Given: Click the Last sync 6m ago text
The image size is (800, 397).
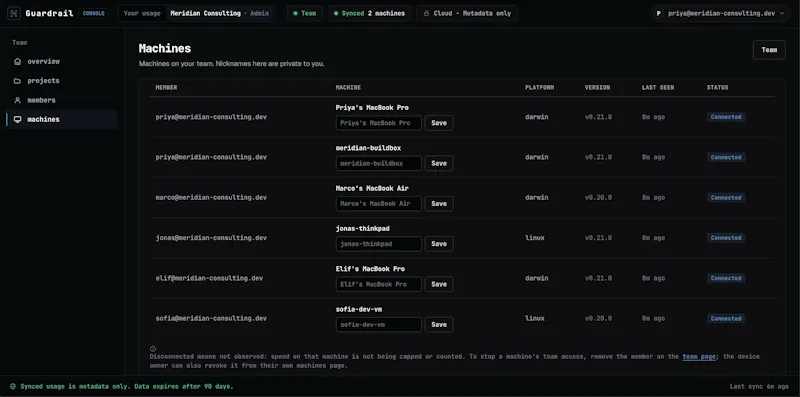Looking at the screenshot, I should coord(760,387).
